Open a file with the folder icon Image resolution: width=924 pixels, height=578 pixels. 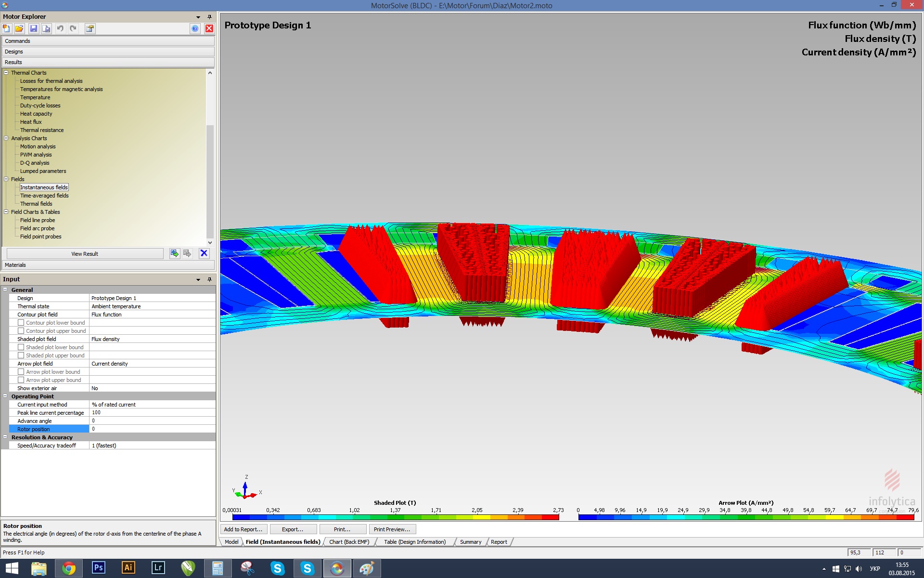coord(19,28)
